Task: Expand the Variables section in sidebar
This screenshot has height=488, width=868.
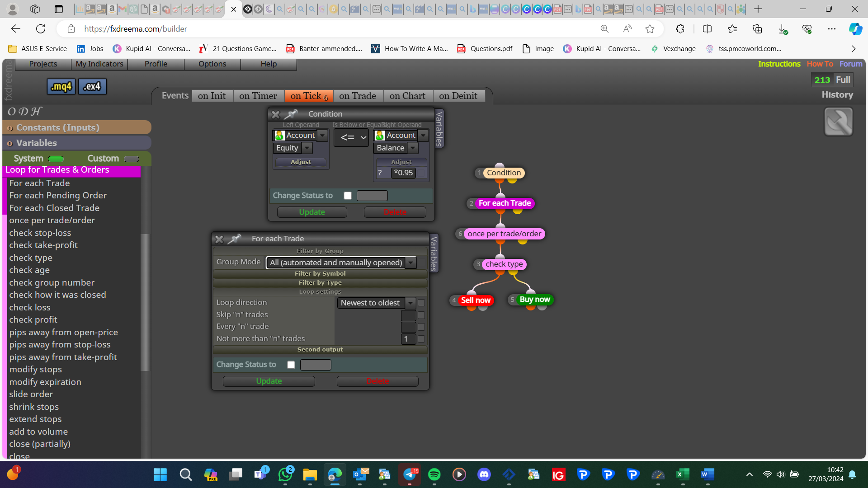Action: point(77,143)
